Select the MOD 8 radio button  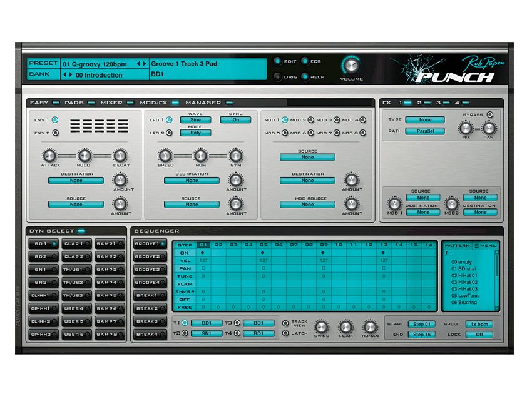[362, 133]
